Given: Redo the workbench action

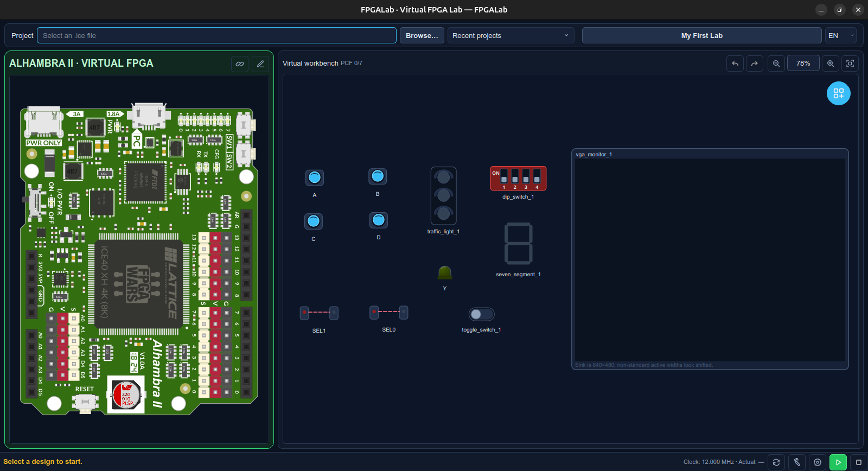Looking at the screenshot, I should coord(755,63).
